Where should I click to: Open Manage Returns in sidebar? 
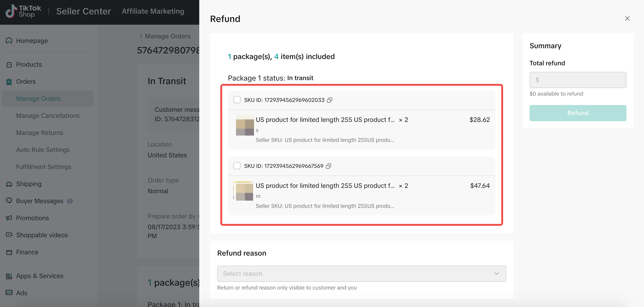39,133
